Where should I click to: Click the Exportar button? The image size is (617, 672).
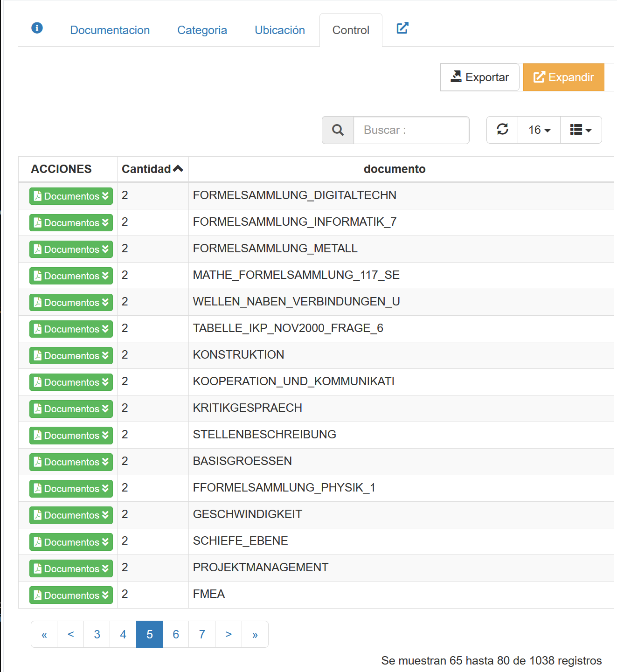(479, 77)
